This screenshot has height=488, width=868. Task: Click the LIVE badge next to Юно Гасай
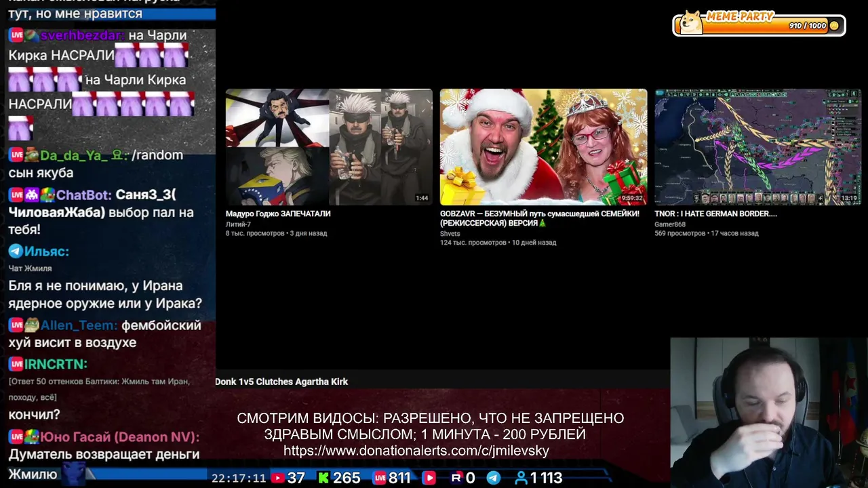pos(16,437)
